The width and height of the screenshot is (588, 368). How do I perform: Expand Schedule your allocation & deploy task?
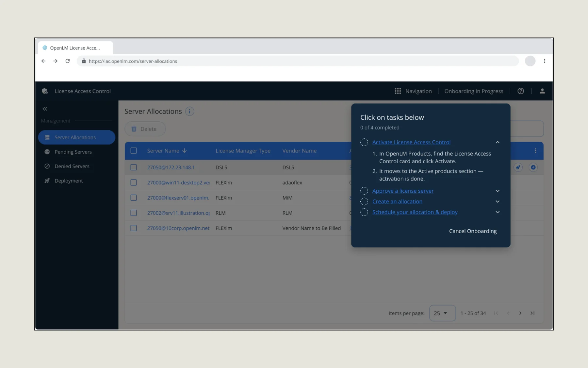pyautogui.click(x=498, y=212)
